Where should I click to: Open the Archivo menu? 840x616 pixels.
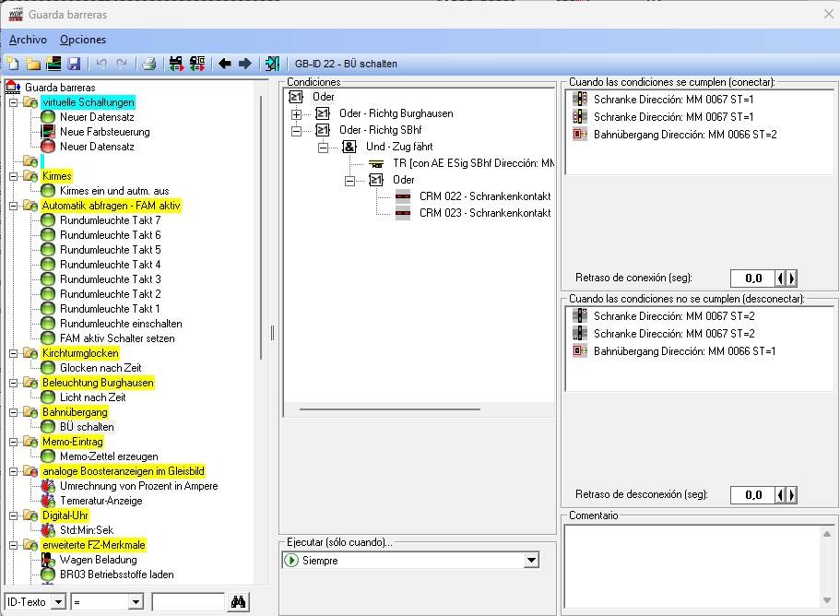[28, 40]
